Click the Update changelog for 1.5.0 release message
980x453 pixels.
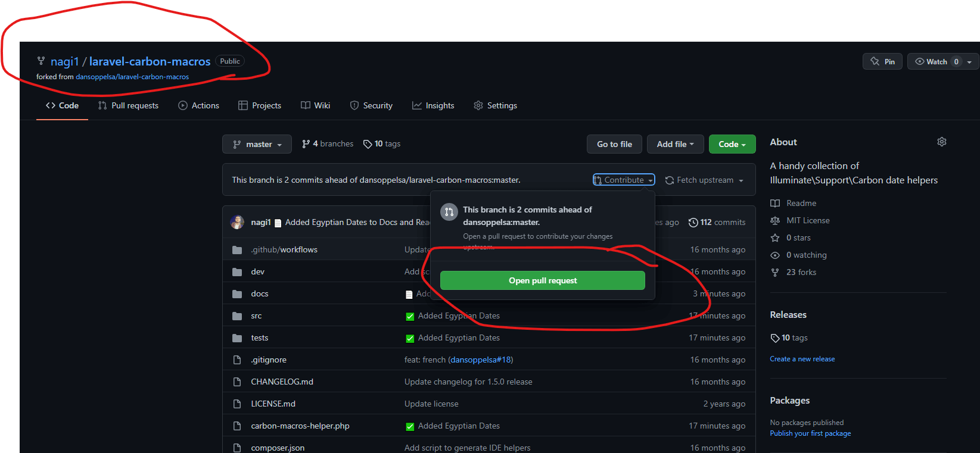pos(468,382)
